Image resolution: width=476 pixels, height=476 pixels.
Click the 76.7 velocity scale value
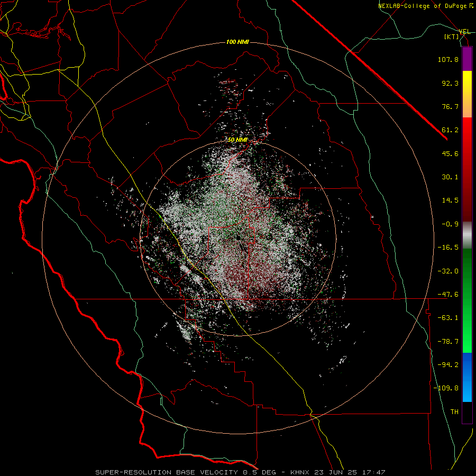450,106
